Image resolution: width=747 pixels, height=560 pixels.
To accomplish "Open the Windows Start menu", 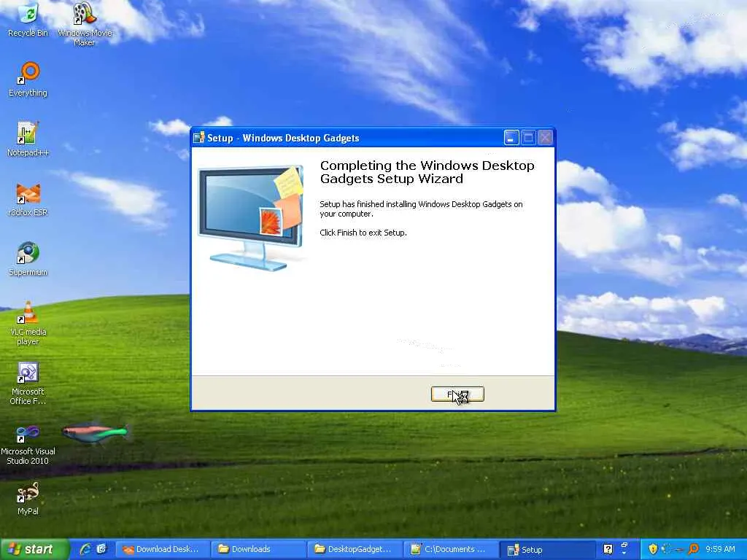I will pyautogui.click(x=34, y=550).
